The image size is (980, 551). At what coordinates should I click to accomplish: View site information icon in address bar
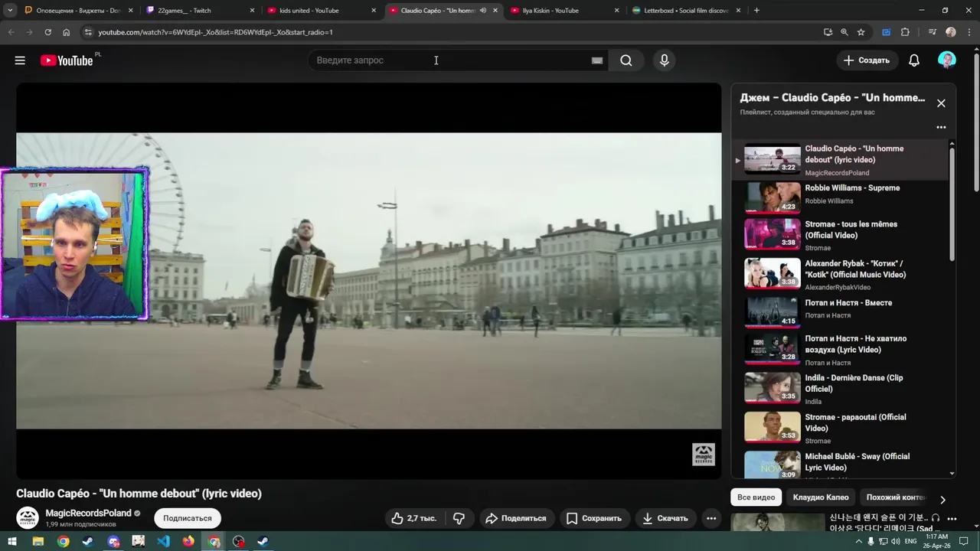click(88, 32)
